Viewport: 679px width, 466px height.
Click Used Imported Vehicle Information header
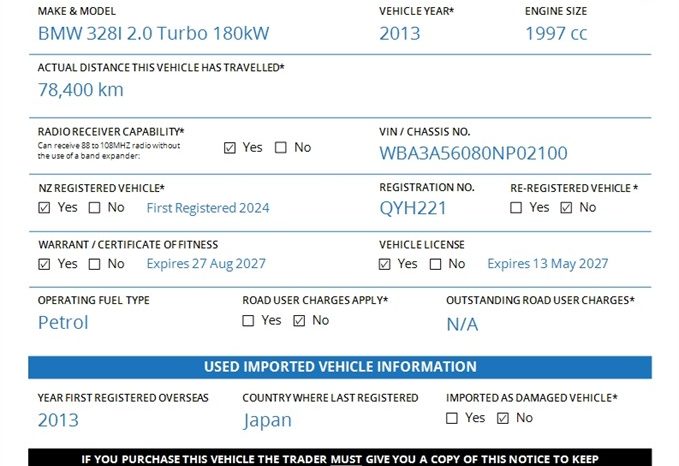(x=340, y=367)
